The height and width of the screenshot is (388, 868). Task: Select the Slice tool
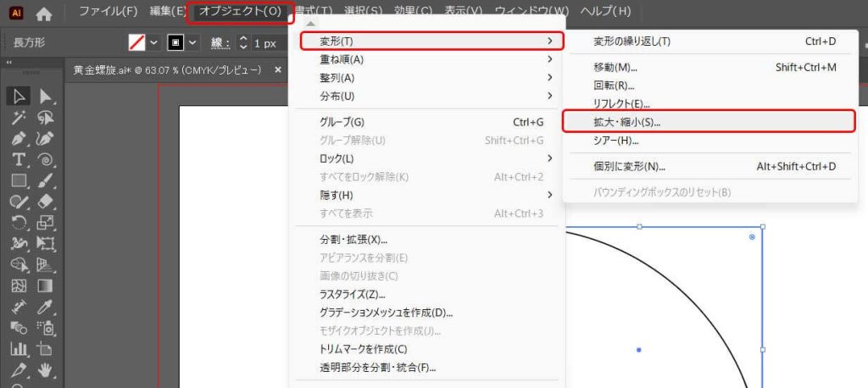[19, 369]
